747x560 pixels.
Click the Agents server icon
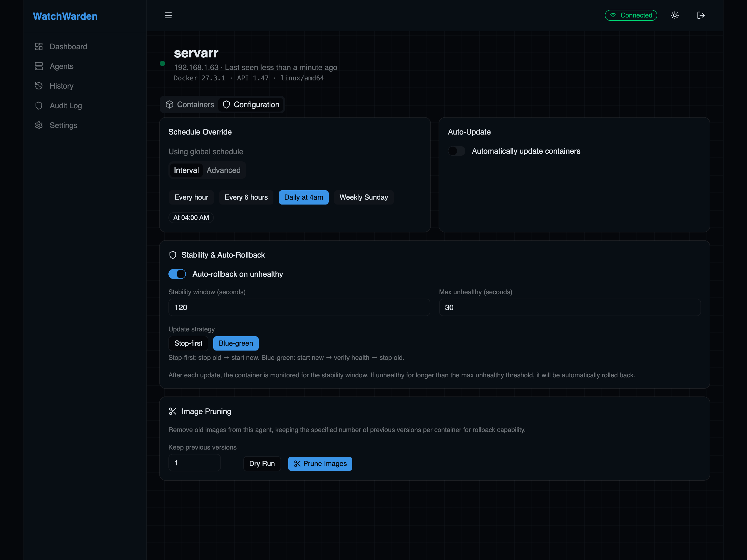coord(39,66)
